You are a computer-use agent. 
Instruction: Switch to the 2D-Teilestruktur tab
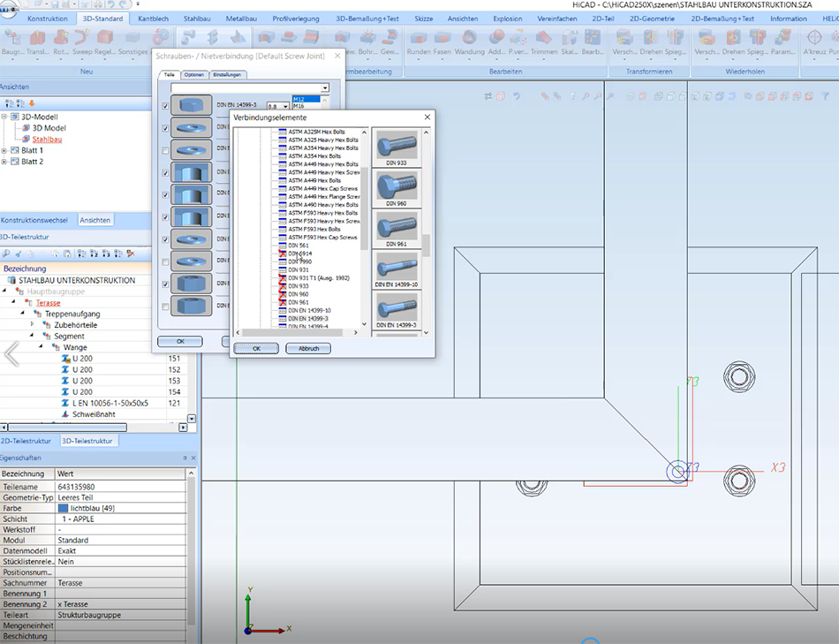coord(26,441)
